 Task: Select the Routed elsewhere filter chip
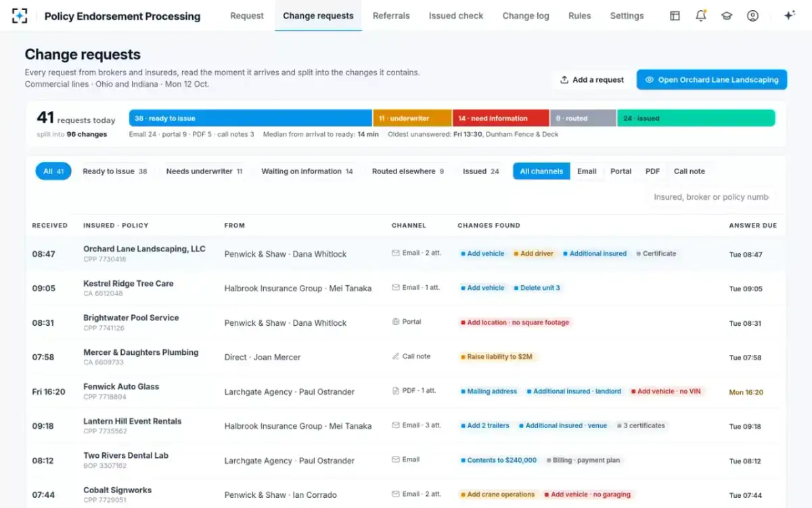pyautogui.click(x=408, y=171)
